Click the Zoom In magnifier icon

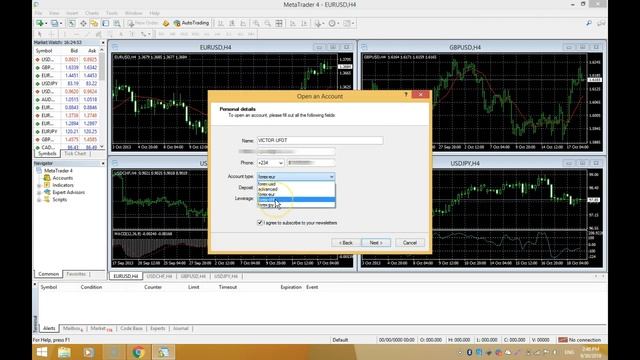256,23
